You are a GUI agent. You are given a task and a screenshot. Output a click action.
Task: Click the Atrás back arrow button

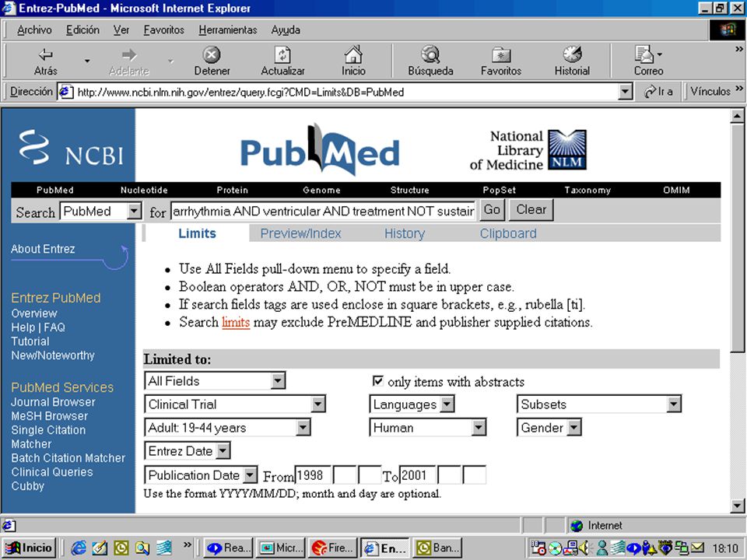(x=46, y=61)
